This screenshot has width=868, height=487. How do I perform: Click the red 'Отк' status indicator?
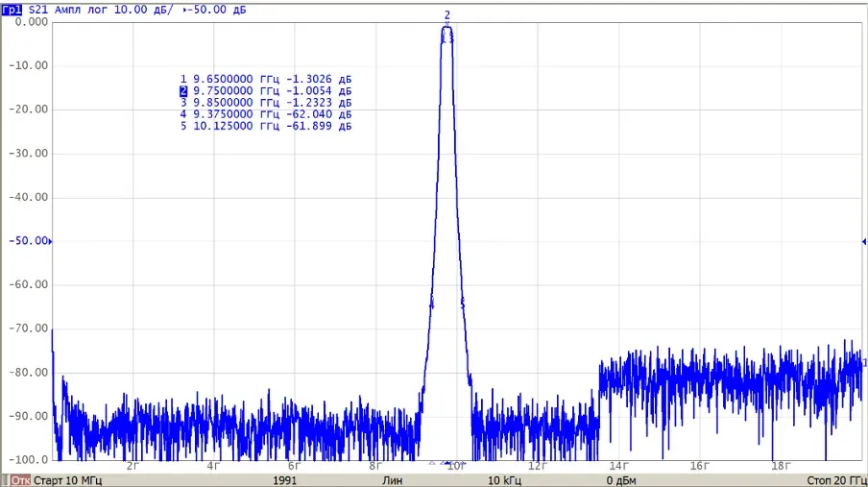click(20, 480)
